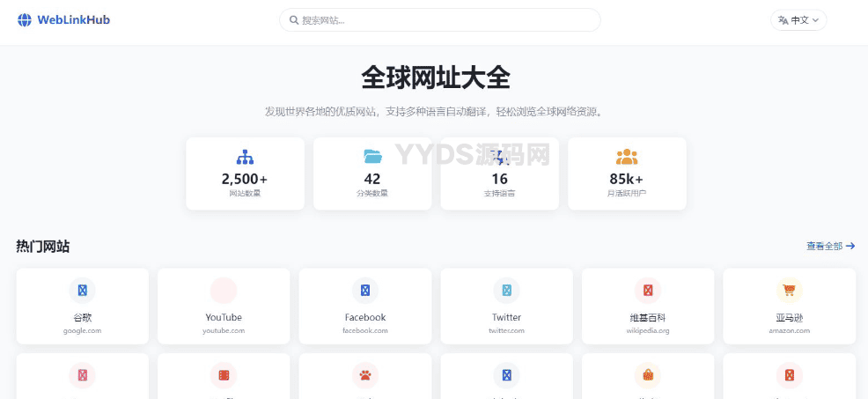Click the sitemap icon above 2,500+

[245, 157]
